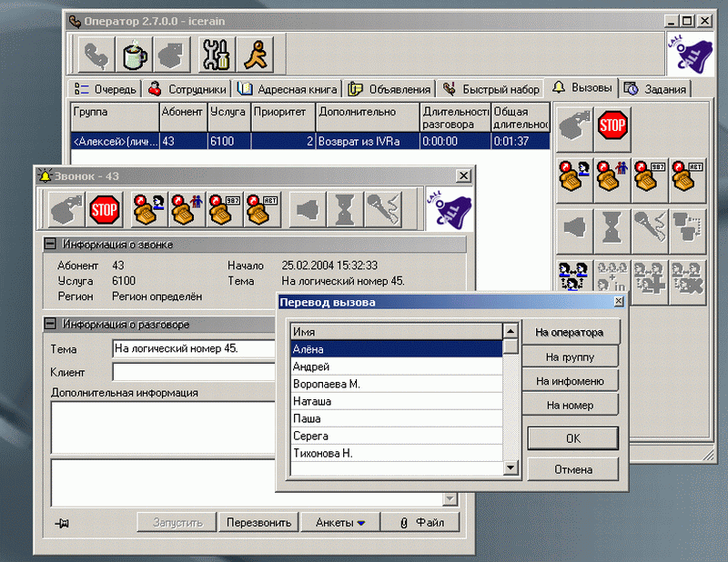The height and width of the screenshot is (562, 728).
Task: Switch to the Задания tab
Action: point(655,89)
